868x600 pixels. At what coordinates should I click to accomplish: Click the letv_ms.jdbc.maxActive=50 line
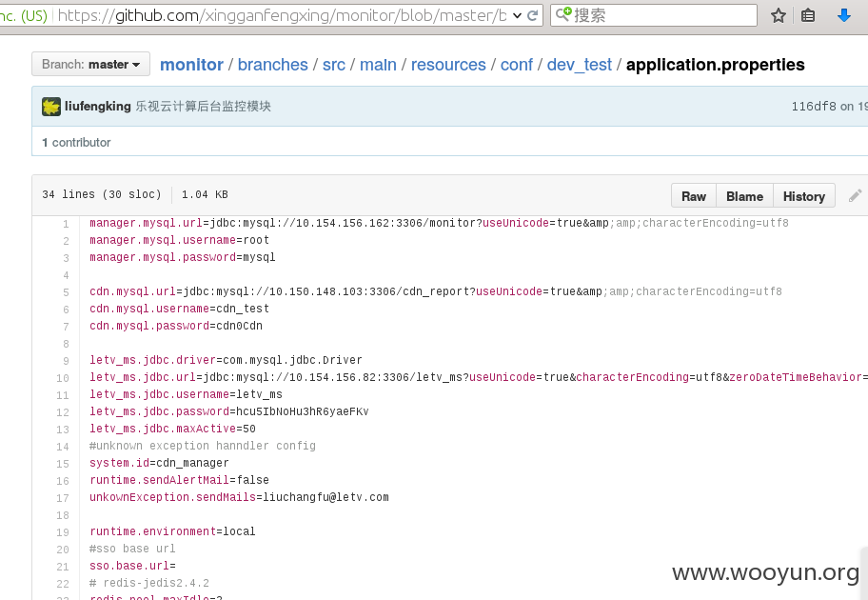tap(172, 429)
